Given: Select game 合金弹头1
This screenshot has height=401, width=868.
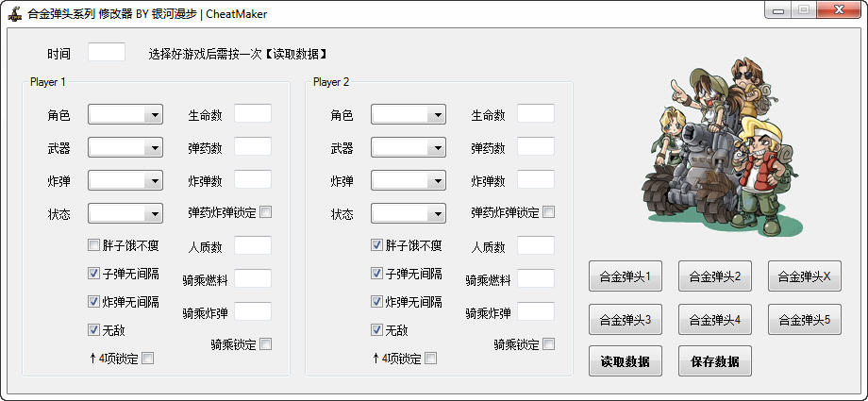Looking at the screenshot, I should click(x=626, y=277).
